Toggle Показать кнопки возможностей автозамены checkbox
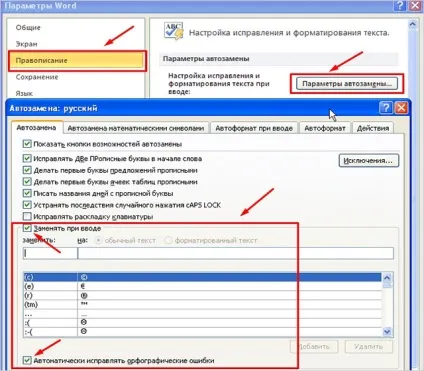Image resolution: width=424 pixels, height=371 pixels. pos(27,144)
